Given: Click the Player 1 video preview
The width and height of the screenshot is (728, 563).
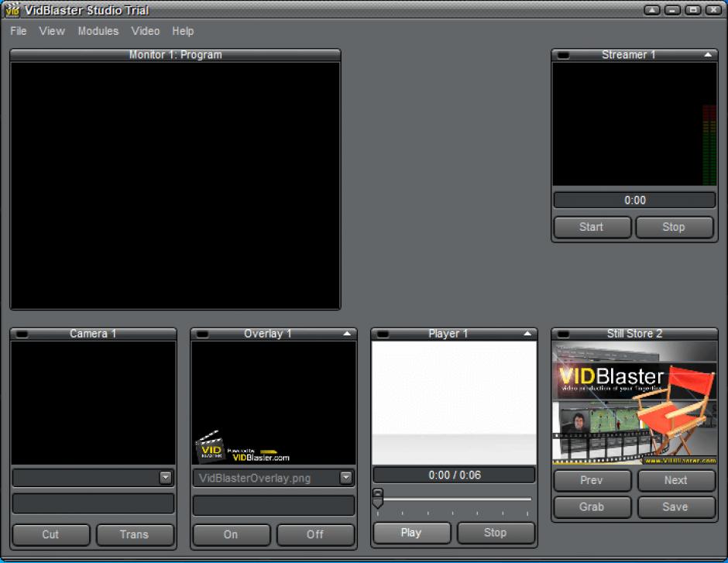Looking at the screenshot, I should [x=454, y=403].
